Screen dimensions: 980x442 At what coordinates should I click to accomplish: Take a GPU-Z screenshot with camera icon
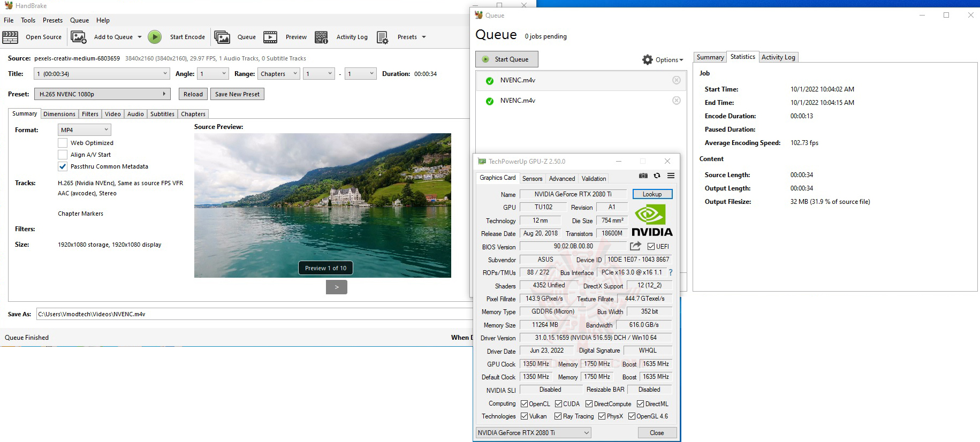643,176
